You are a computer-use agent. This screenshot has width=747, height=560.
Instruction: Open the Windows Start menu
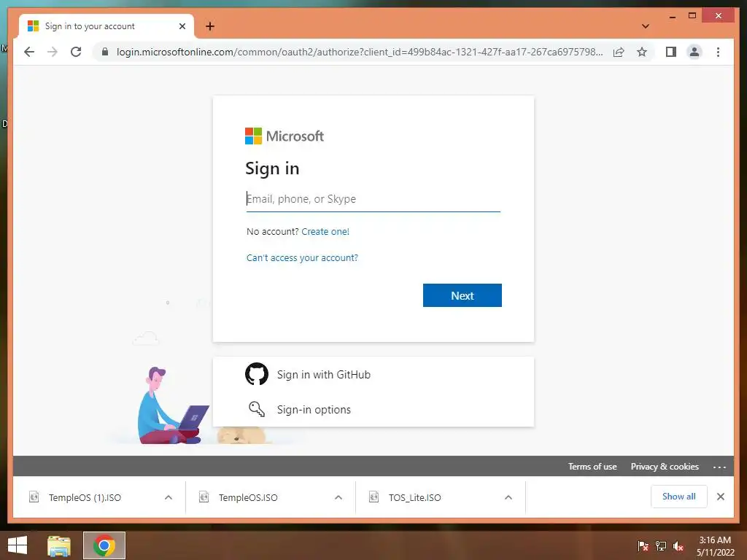[x=18, y=545]
